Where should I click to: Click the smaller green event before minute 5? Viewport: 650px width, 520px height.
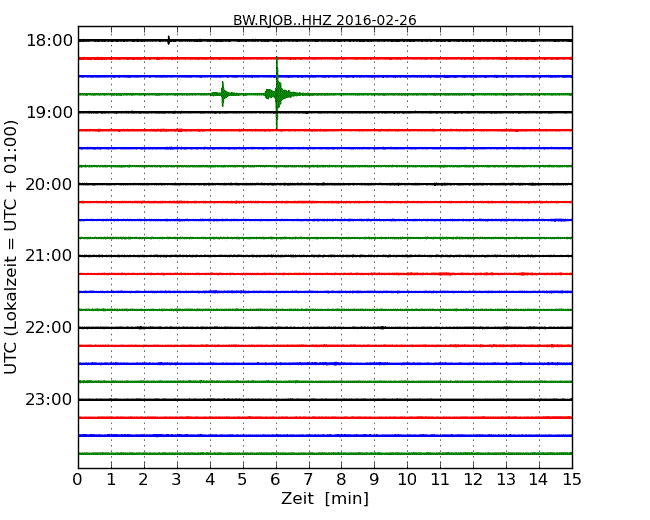[223, 94]
